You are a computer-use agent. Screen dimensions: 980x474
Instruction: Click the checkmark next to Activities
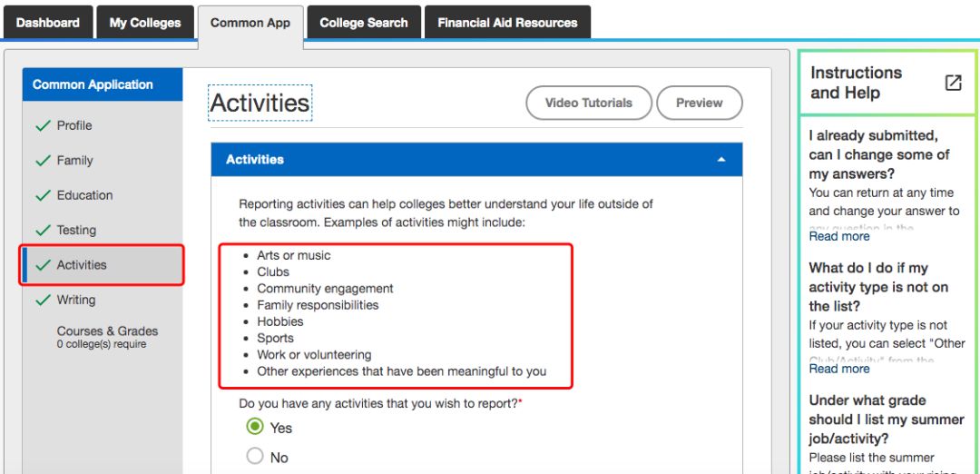tap(44, 265)
